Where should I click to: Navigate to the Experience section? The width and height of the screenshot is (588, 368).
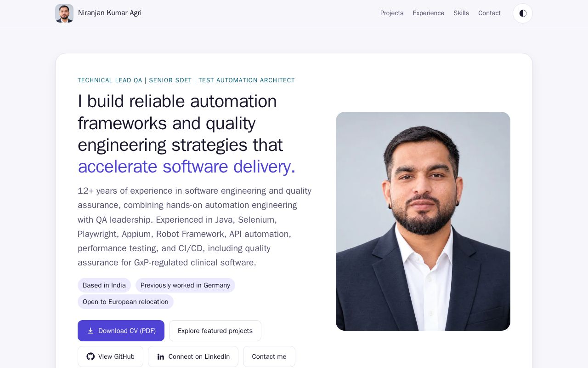[x=429, y=13]
